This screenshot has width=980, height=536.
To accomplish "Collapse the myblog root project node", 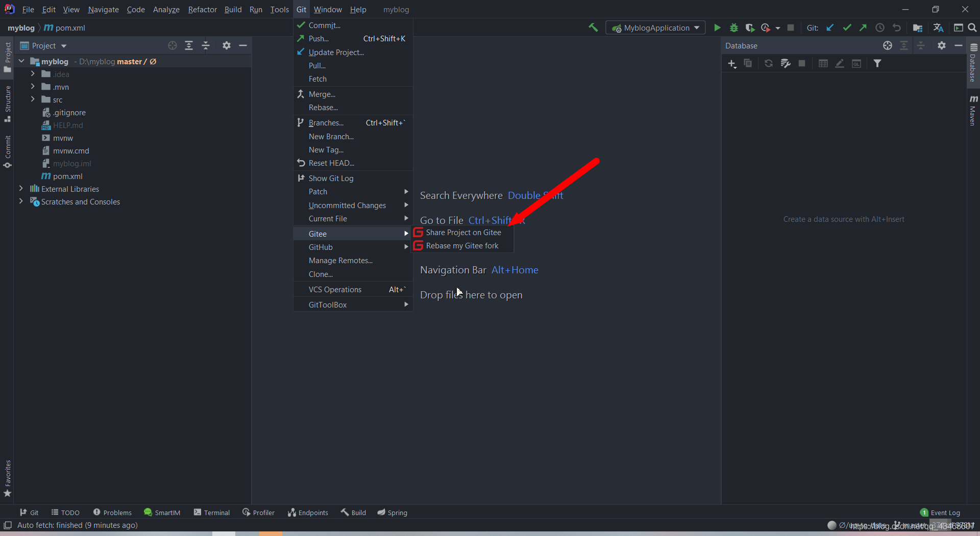I will 21,61.
